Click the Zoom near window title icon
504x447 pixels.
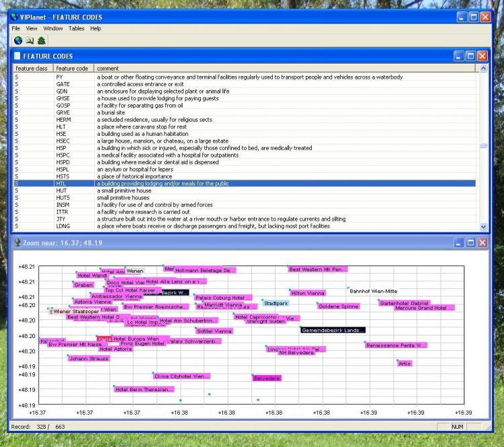pos(17,243)
